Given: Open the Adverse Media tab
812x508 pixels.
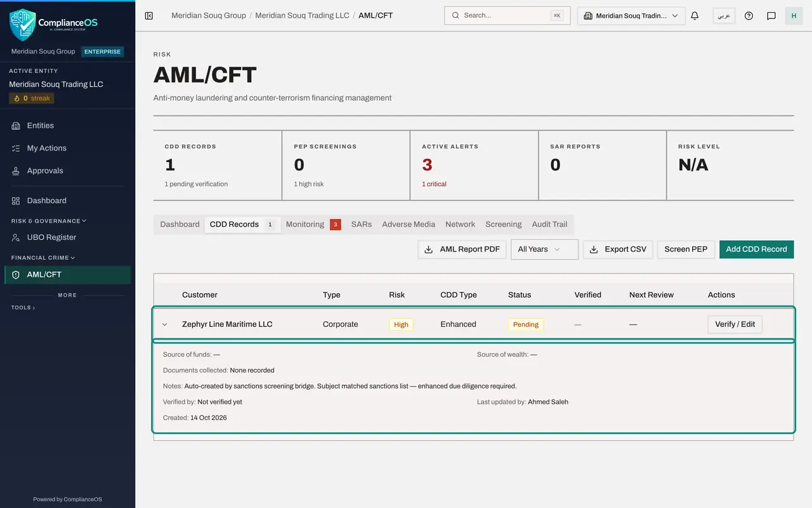Looking at the screenshot, I should [x=409, y=224].
